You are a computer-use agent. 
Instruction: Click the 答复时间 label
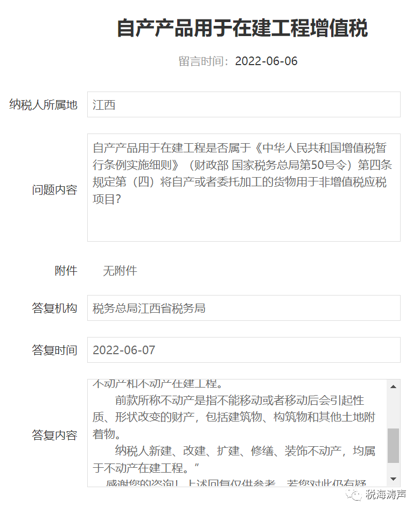click(55, 350)
